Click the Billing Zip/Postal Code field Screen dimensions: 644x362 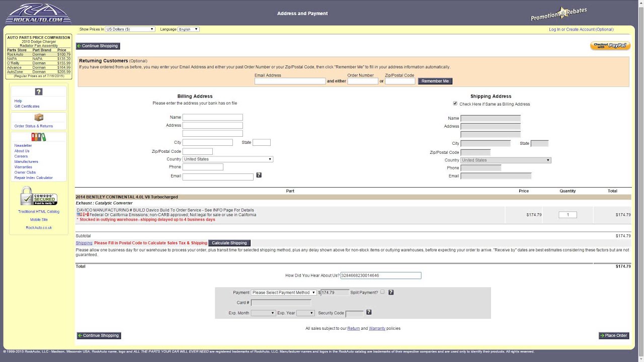(x=197, y=151)
